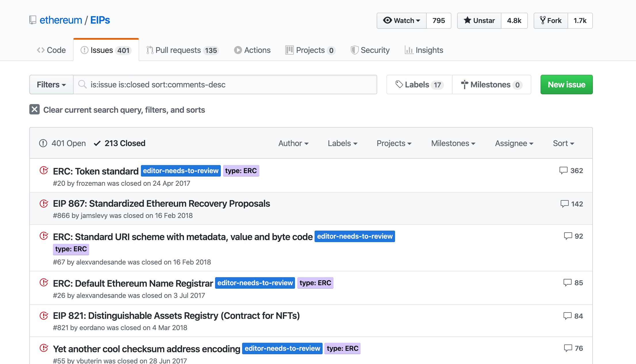The image size is (636, 364).
Task: Click the closed-issue icon for Default Ethereum Name Registrar
Action: click(44, 282)
